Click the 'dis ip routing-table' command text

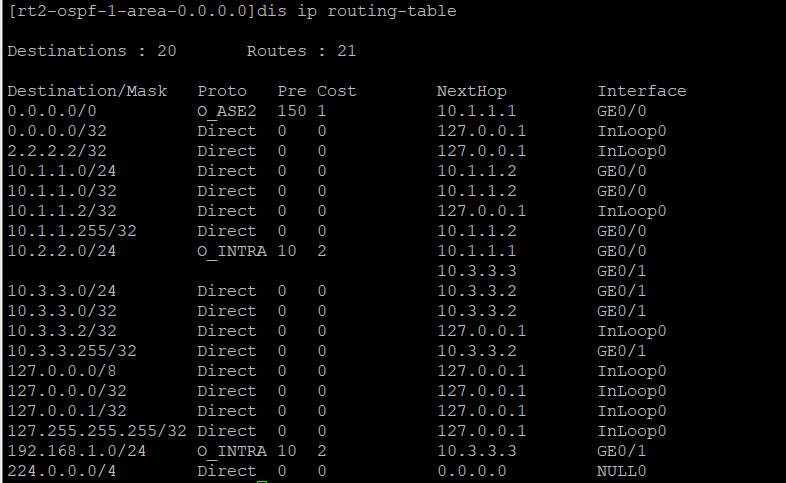356,11
